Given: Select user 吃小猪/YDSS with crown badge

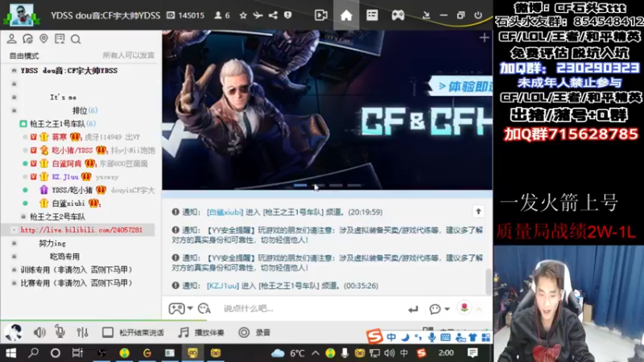Looking at the screenshot, I should [x=72, y=150].
